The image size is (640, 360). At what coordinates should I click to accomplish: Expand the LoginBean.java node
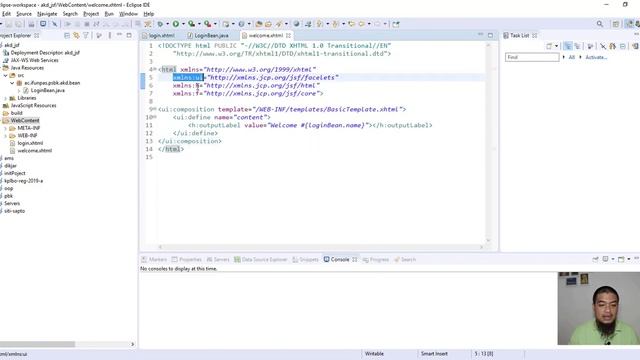pos(19,90)
